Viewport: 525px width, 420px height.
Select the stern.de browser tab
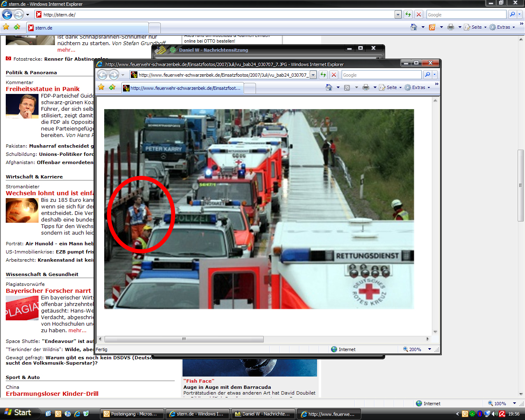click(87, 28)
